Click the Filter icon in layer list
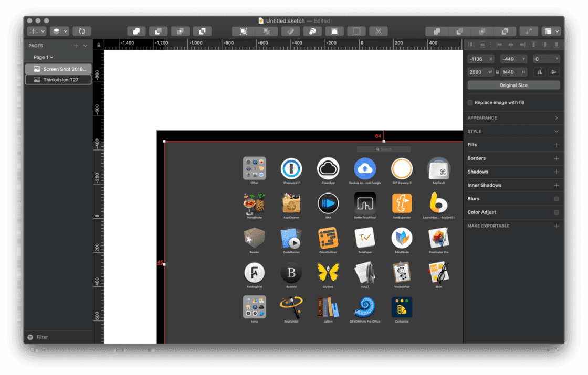The width and height of the screenshot is (588, 375). (x=30, y=337)
